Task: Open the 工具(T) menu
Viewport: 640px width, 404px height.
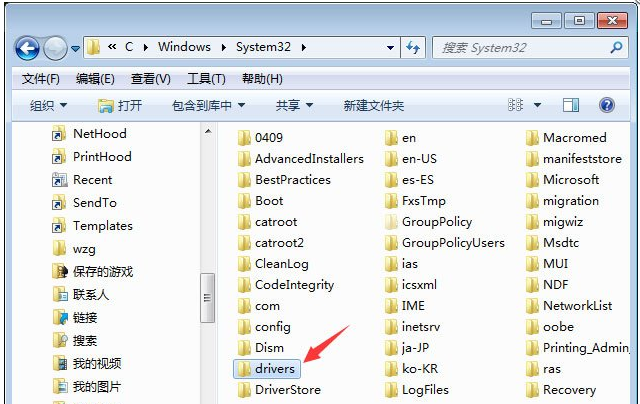Action: 206,79
